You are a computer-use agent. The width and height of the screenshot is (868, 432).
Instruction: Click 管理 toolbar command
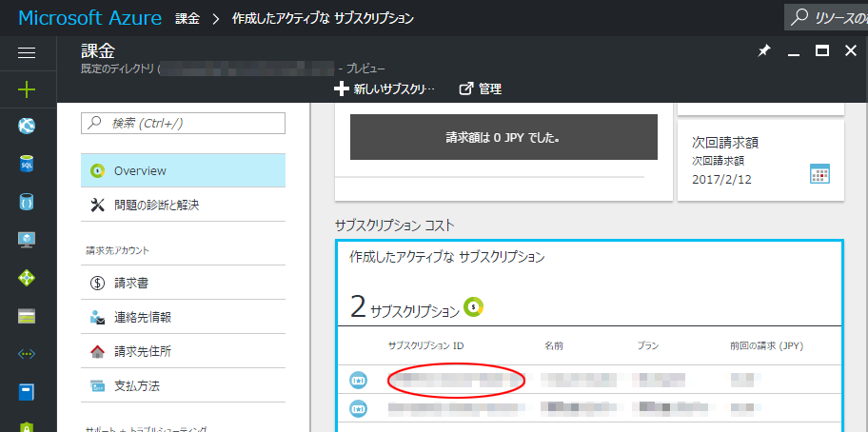[481, 88]
